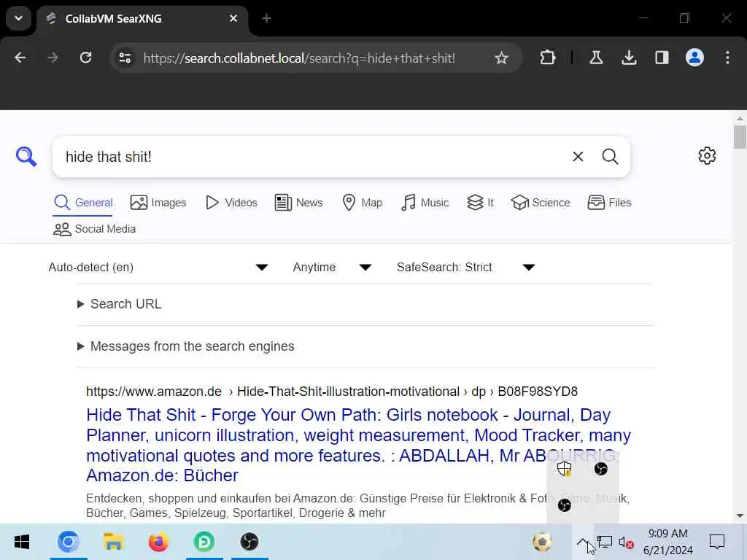Click the muted volume tray icon
This screenshot has width=747, height=560.
point(626,542)
